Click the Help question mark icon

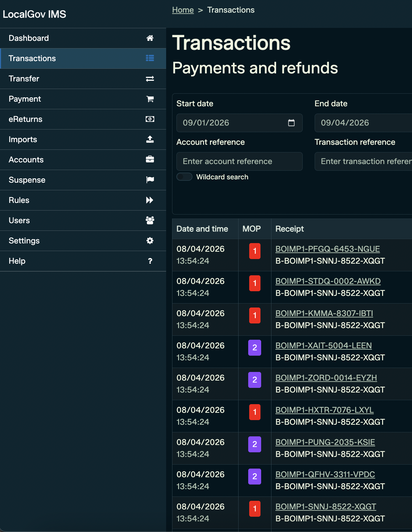pyautogui.click(x=150, y=261)
